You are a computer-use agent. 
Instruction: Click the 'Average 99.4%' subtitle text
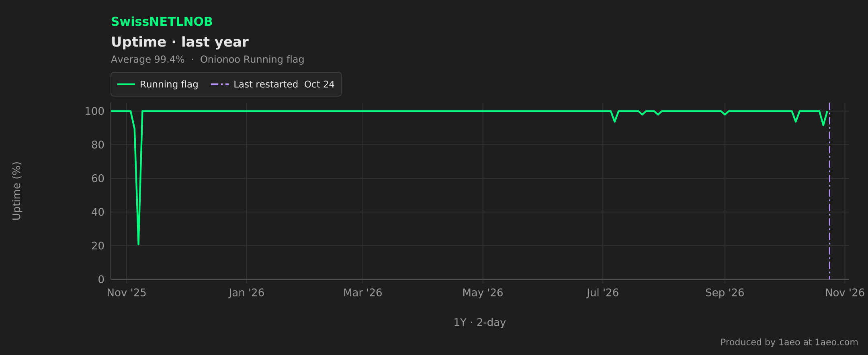pos(147,59)
